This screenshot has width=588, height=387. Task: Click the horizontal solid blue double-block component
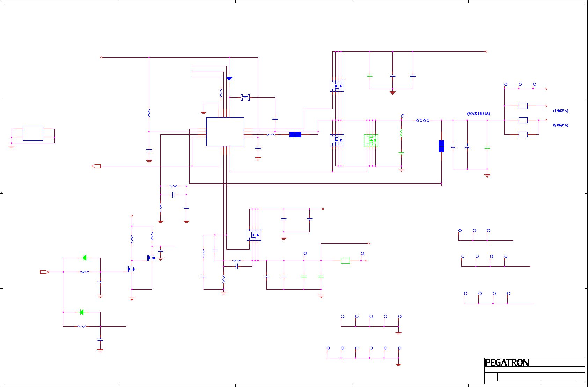[x=295, y=135]
